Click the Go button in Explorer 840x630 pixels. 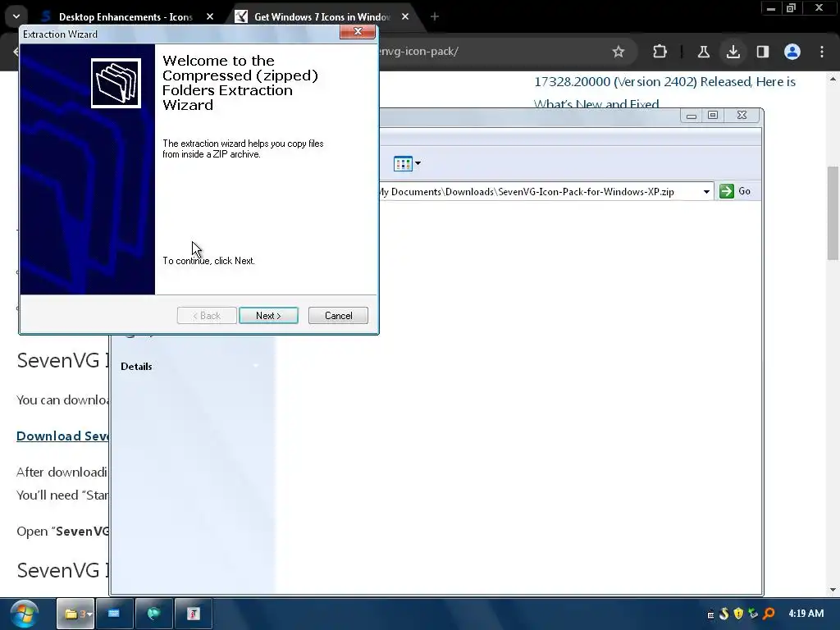point(735,191)
